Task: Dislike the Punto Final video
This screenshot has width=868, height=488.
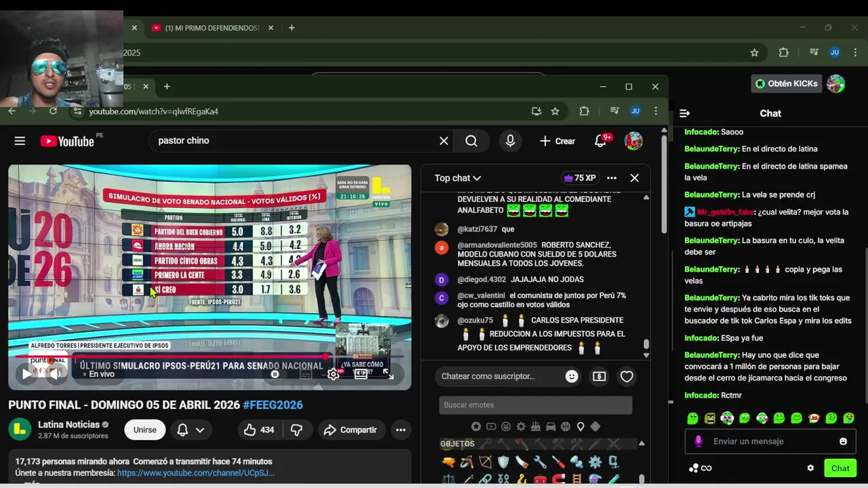Action: pos(296,430)
